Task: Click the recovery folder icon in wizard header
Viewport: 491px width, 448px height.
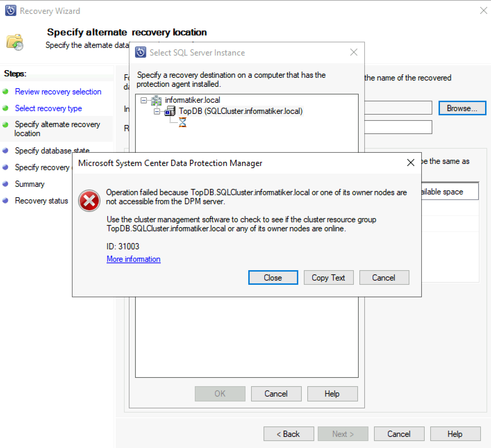Action: point(15,42)
